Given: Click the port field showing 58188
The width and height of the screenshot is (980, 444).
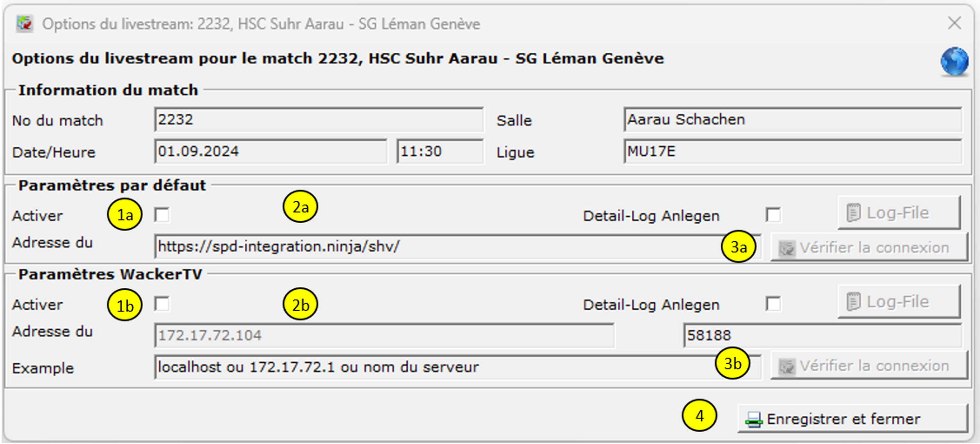Looking at the screenshot, I should [822, 335].
